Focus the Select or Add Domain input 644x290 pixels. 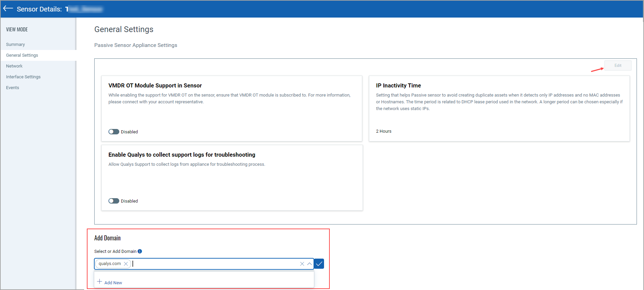click(x=213, y=264)
